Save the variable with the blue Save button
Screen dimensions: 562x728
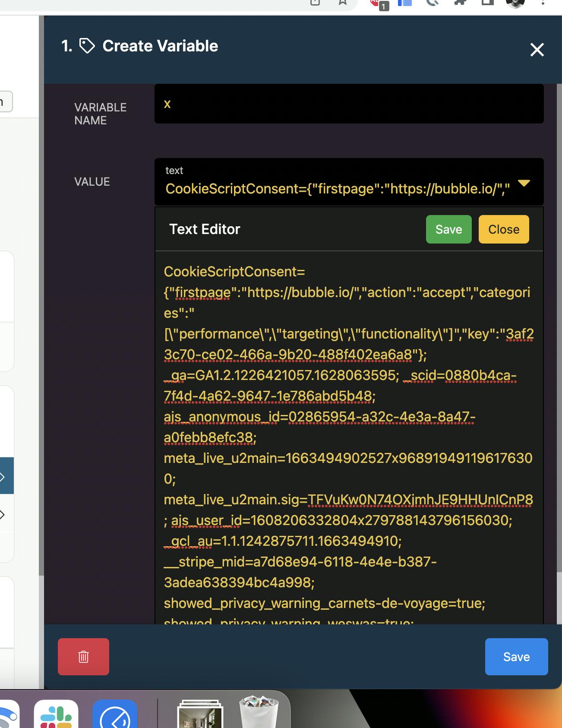click(x=516, y=656)
